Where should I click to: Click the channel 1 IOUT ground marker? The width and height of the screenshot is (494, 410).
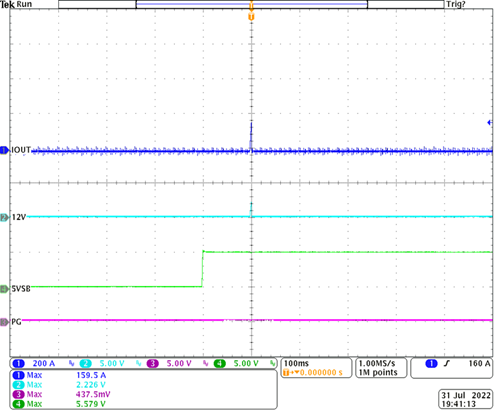coord(4,150)
